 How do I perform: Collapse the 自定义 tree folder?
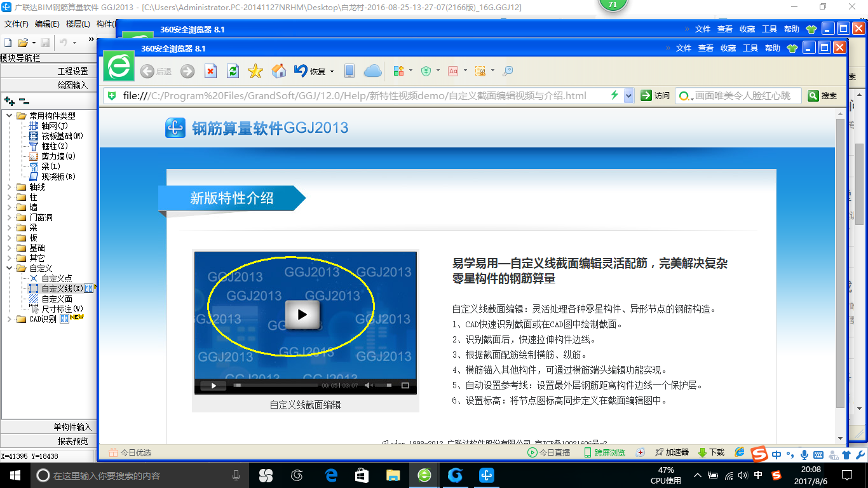click(x=10, y=268)
